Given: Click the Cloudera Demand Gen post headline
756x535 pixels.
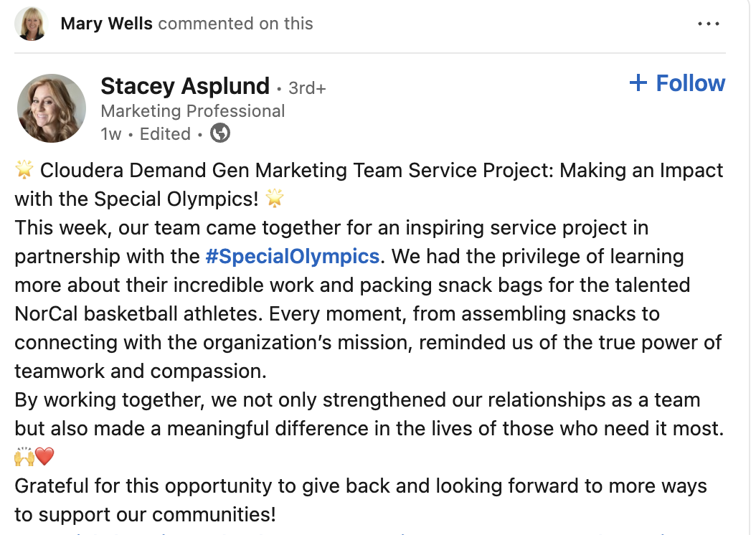Looking at the screenshot, I should click(381, 171).
